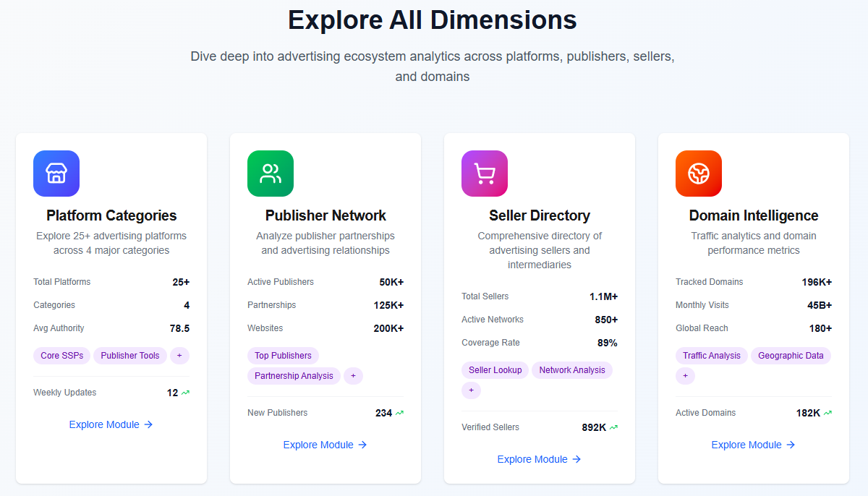Toggle the Core SSPs filter pill

point(61,355)
